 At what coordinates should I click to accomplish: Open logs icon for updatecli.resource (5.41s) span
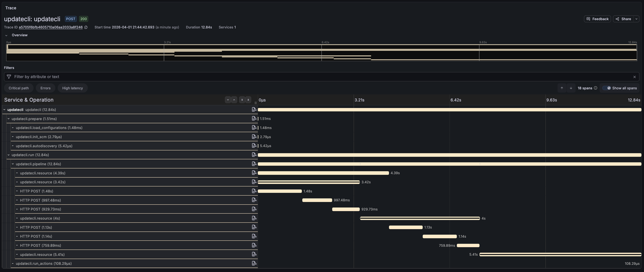point(254,254)
